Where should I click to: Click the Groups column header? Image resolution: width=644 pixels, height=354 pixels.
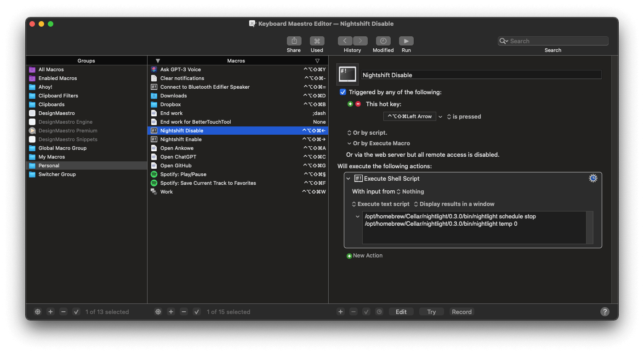click(86, 61)
